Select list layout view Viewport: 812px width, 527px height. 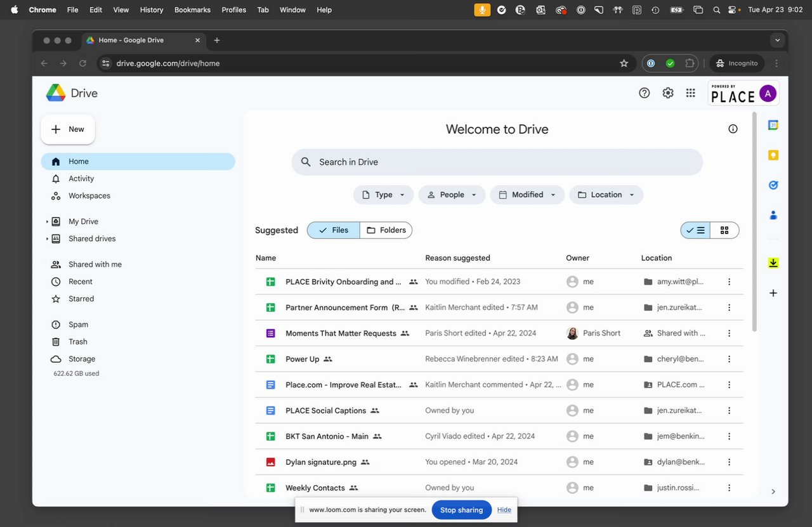695,230
